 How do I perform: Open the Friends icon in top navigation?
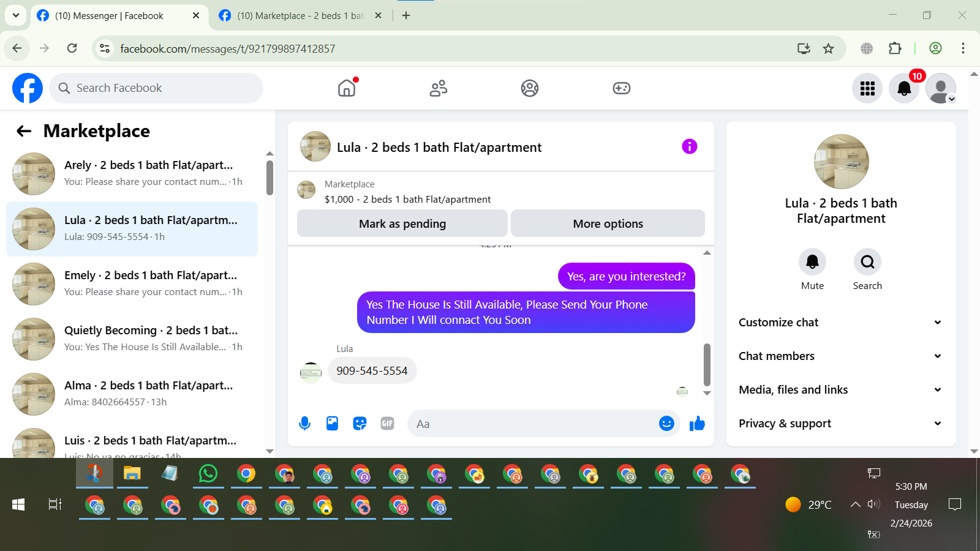(x=439, y=88)
